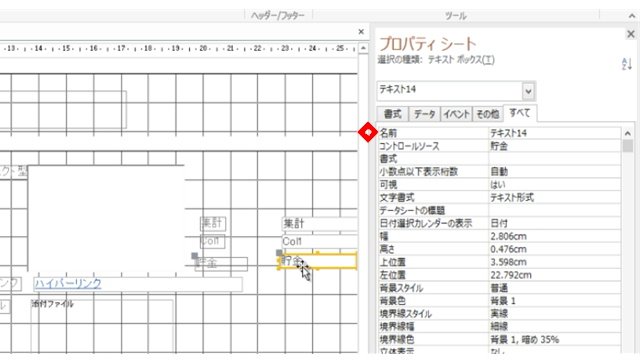This screenshot has width=640, height=360.
Task: Click the ruler scroll-up arrow
Action: [363, 48]
